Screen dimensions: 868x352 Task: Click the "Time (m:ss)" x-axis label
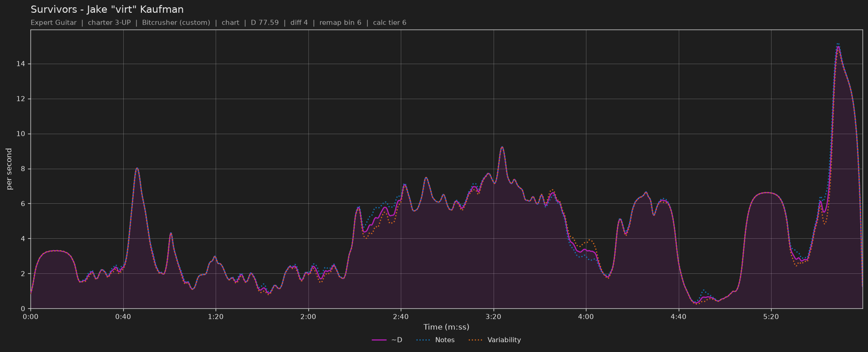click(446, 327)
